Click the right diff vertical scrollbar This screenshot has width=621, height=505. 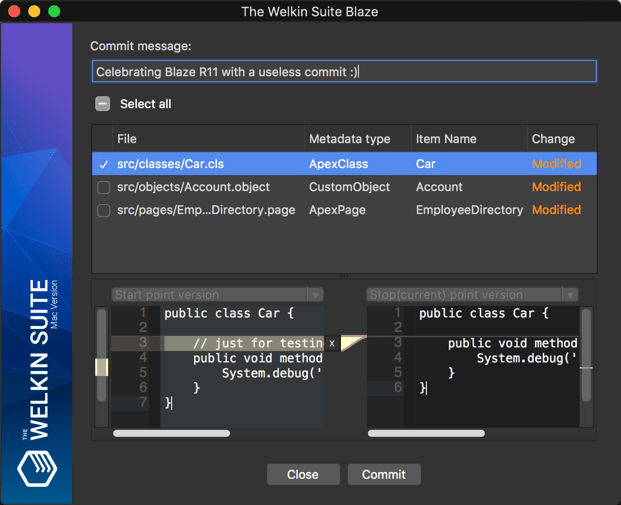(x=586, y=355)
